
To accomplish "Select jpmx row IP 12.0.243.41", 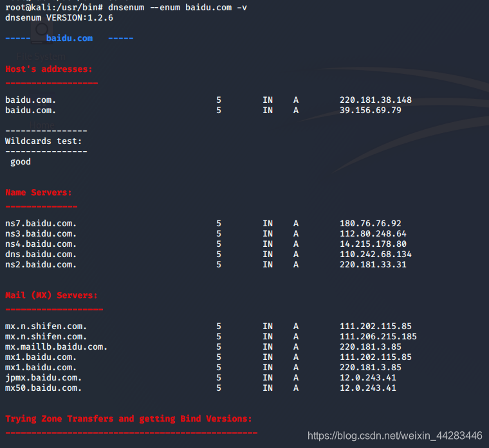I will (367, 377).
